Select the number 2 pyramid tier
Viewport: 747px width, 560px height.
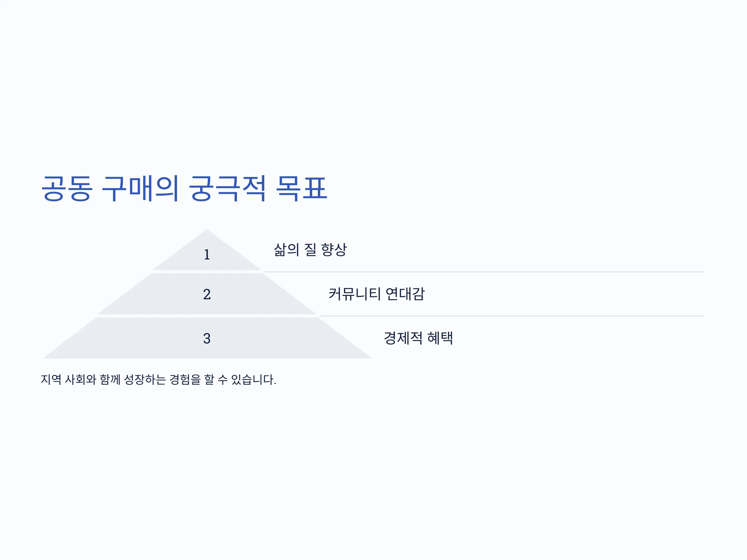click(x=207, y=294)
